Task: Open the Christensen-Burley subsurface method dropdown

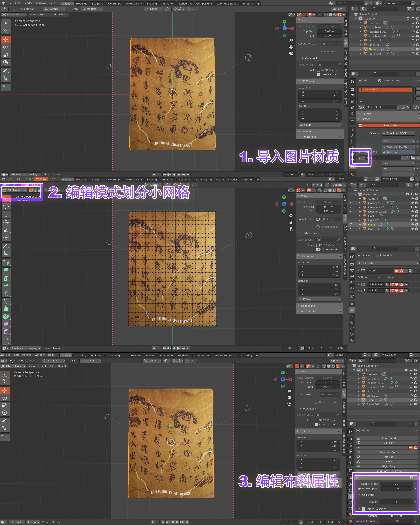Action: (x=398, y=147)
